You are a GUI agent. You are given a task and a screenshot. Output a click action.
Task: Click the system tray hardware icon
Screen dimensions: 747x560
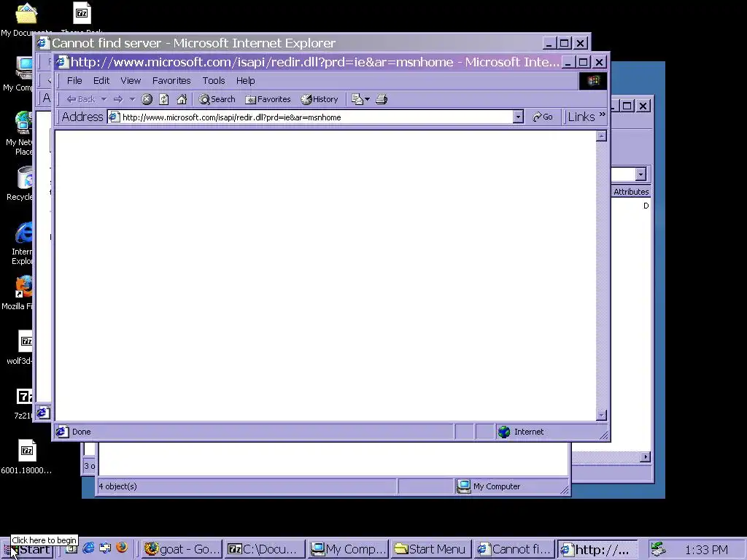659,549
